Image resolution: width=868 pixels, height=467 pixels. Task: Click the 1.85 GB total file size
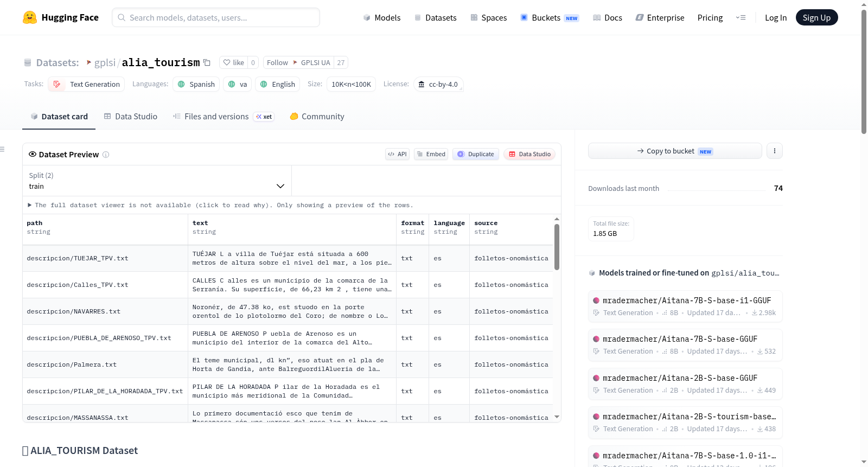point(605,234)
